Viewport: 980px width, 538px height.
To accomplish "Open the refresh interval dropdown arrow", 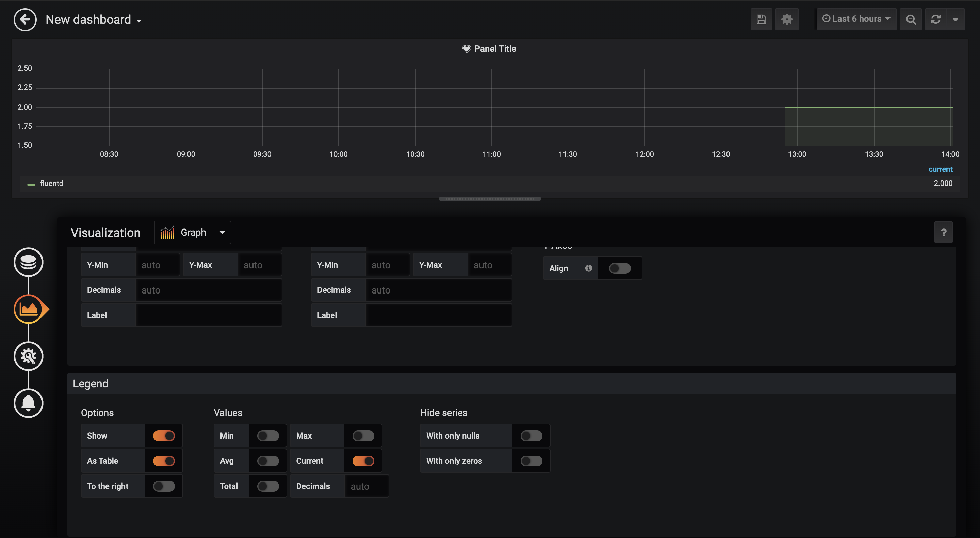I will tap(955, 19).
